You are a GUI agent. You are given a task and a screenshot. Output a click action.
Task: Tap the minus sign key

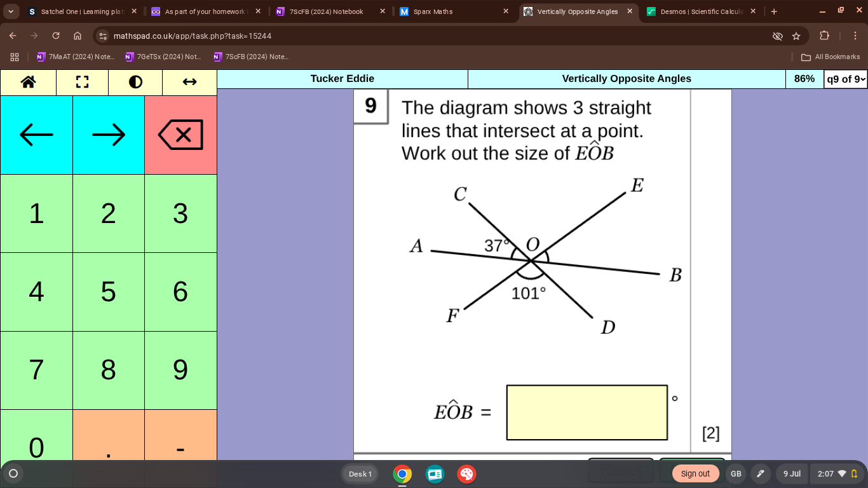tap(180, 435)
